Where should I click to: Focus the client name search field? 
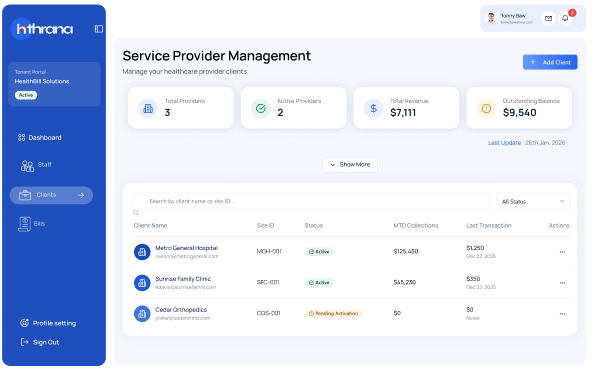point(311,201)
